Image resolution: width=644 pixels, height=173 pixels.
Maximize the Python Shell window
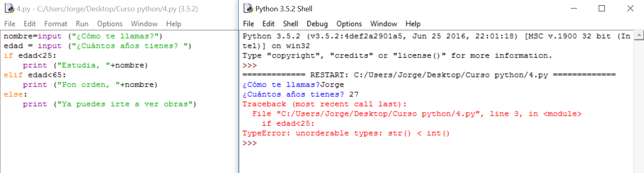point(602,8)
